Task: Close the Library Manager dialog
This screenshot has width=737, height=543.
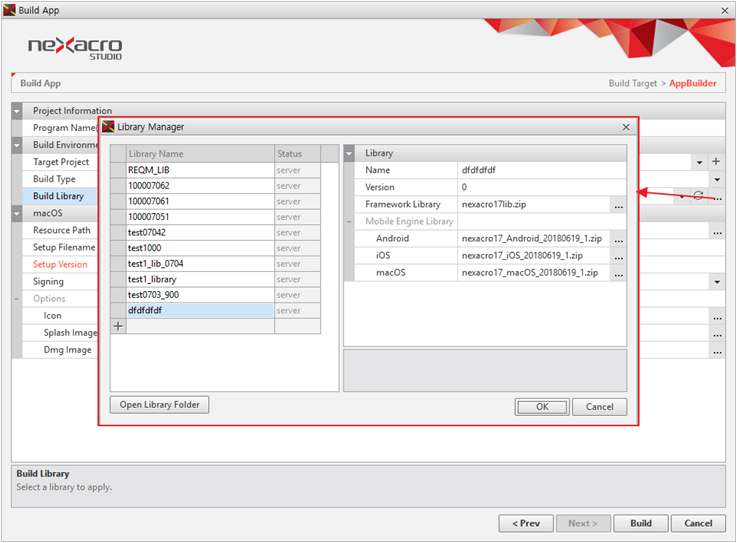Action: 626,127
